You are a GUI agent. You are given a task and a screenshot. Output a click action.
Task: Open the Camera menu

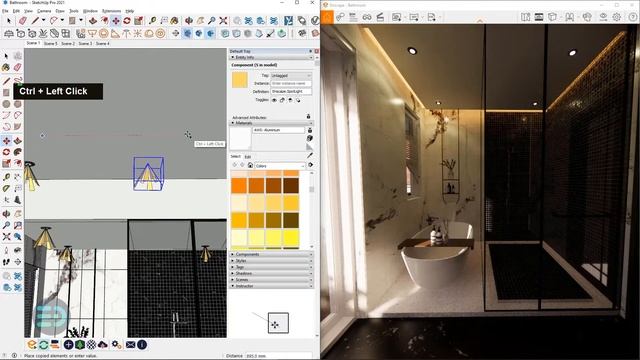click(44, 11)
